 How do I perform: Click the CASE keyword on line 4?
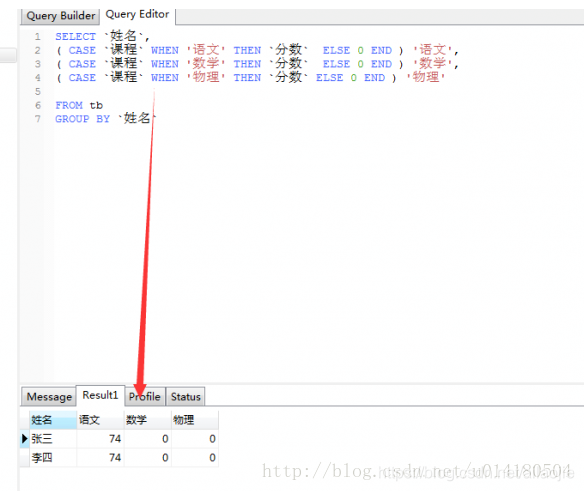point(82,78)
